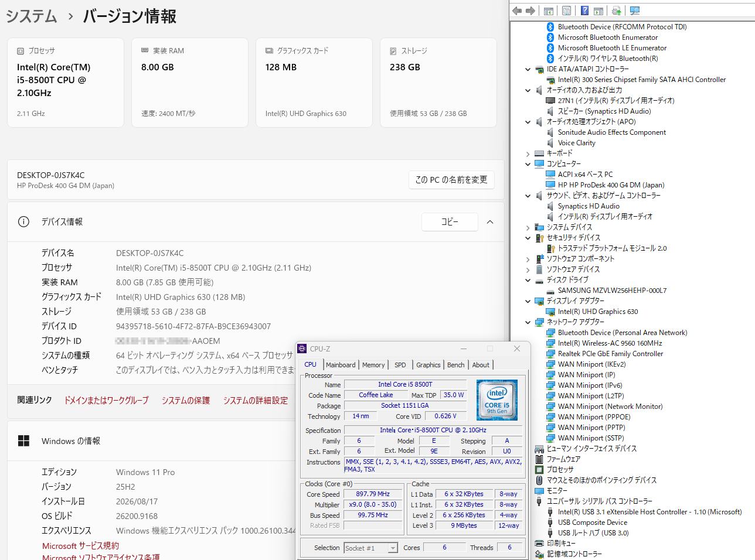Open the Memory tab in CPU-Z
The width and height of the screenshot is (755, 560).
[373, 365]
